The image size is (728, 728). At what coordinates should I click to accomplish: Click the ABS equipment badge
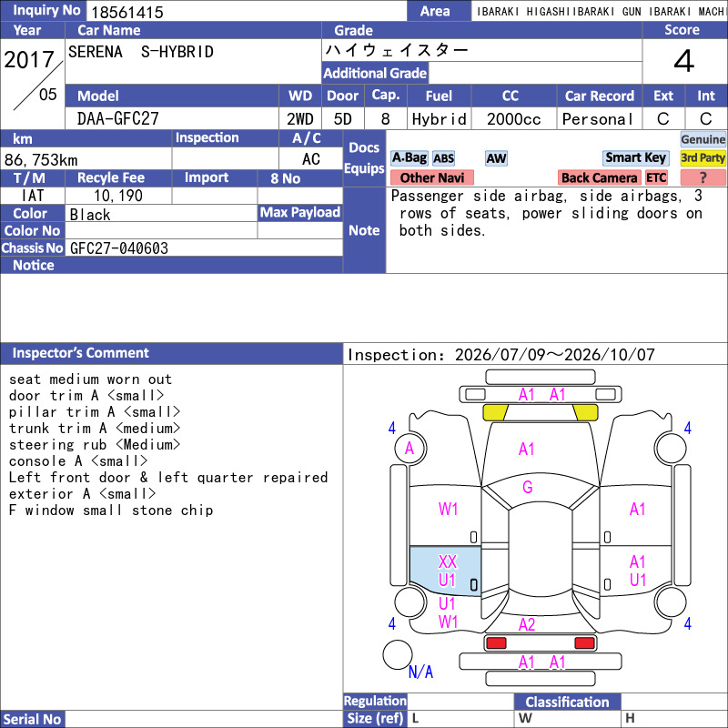(443, 158)
